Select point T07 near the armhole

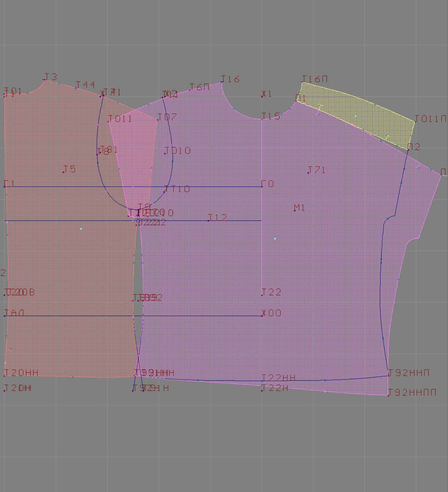158,120
